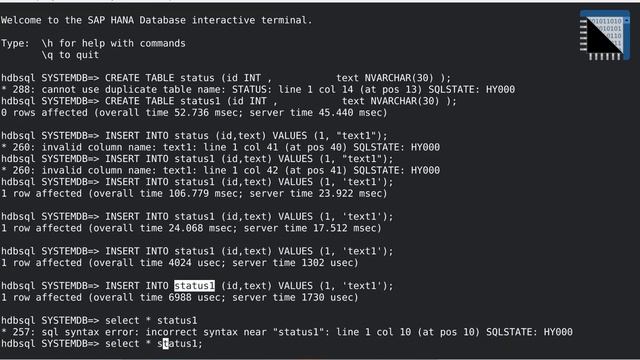The image size is (640, 360).
Task: Click the 0 rows affected result line
Action: (194, 113)
